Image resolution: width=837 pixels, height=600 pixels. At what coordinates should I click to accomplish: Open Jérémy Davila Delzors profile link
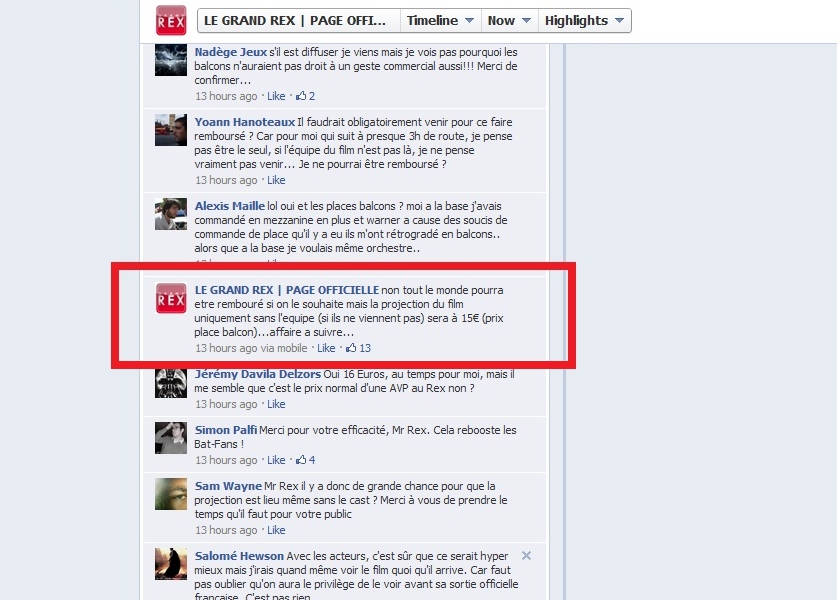click(x=258, y=374)
